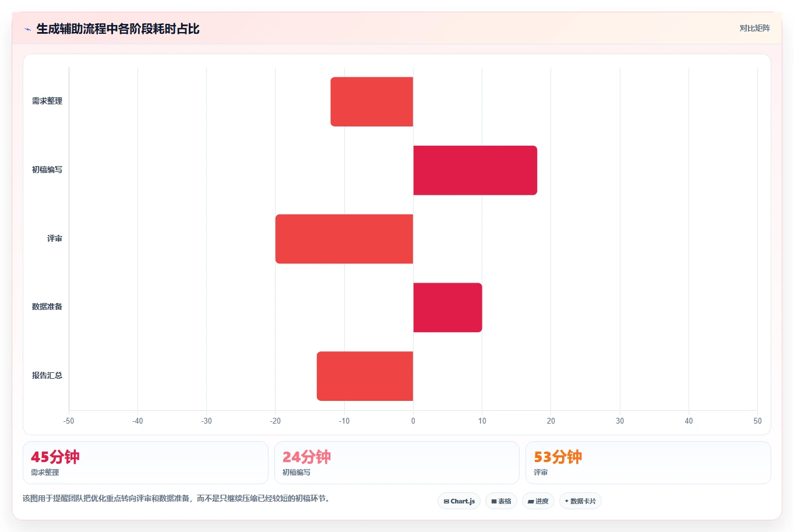Click the 初稿编写 y-axis label
794x532 pixels.
(x=47, y=170)
